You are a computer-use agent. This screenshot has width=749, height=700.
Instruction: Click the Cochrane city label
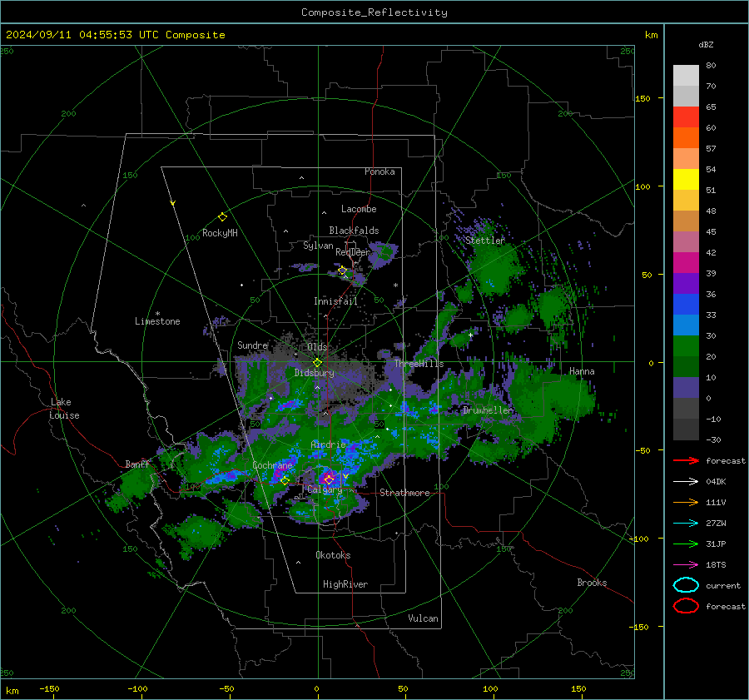point(272,465)
